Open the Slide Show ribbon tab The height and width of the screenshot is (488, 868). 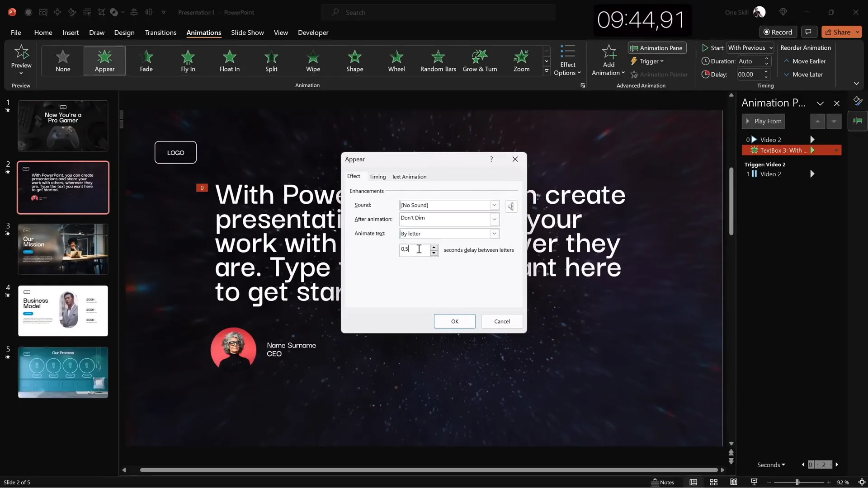(247, 33)
